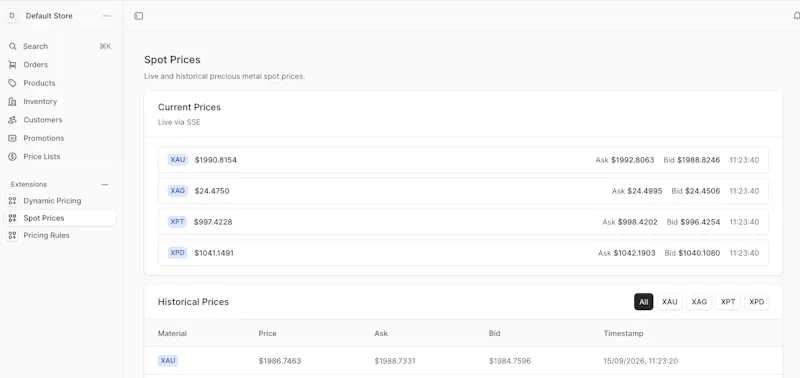Click the Timestamp column header
This screenshot has width=800, height=378.
623,334
